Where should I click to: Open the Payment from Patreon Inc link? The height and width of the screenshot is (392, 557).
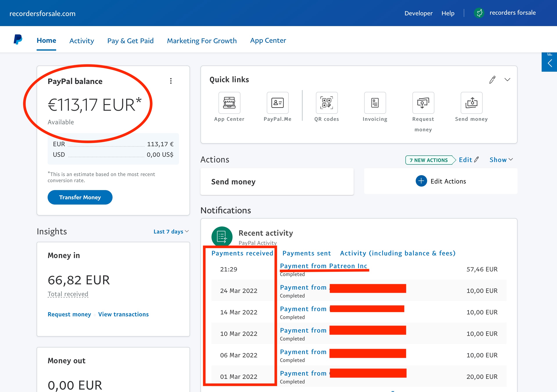(x=323, y=266)
